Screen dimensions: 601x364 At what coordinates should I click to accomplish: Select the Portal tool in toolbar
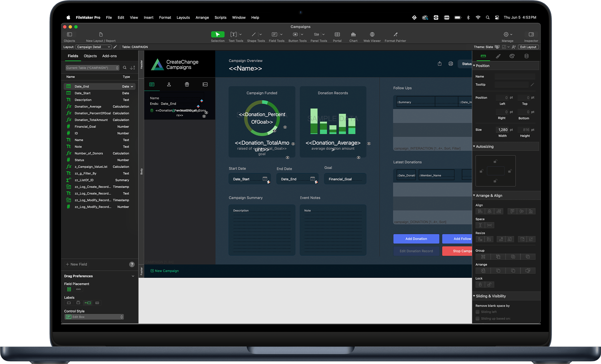tap(337, 35)
